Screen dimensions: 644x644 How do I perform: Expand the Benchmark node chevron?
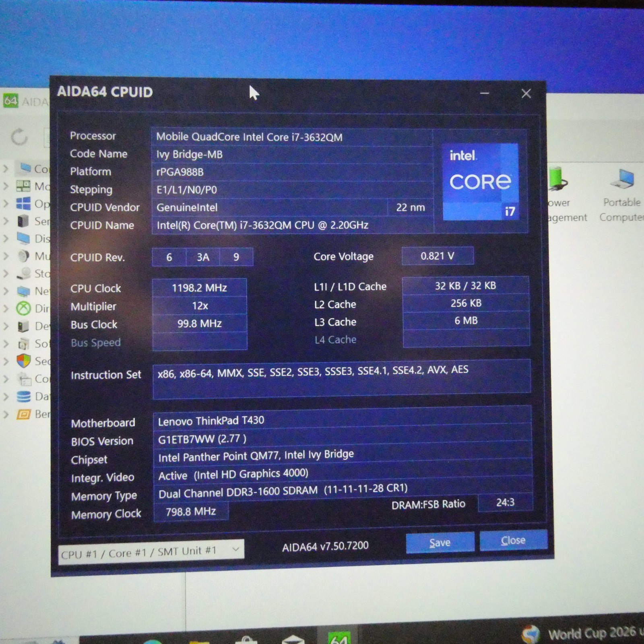pyautogui.click(x=6, y=414)
